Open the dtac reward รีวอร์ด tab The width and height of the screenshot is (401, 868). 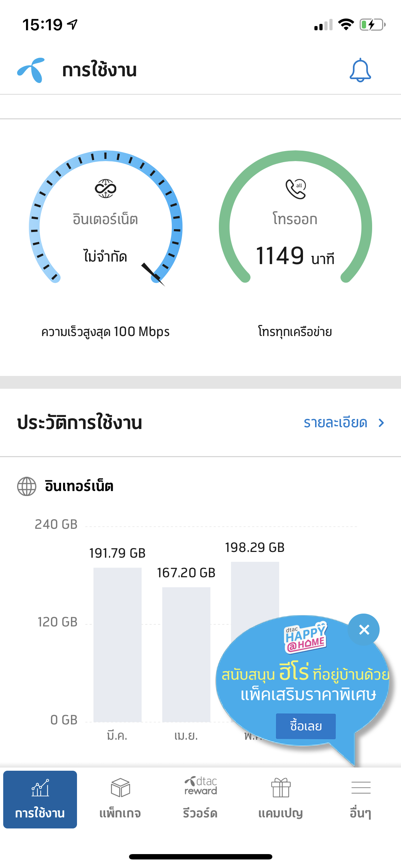[x=200, y=800]
